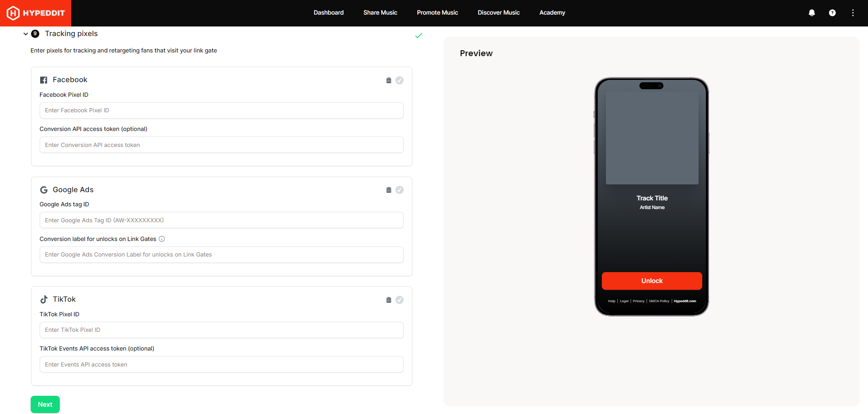Click the info icon beside Conversion label
The width and height of the screenshot is (868, 414).
coord(162,239)
